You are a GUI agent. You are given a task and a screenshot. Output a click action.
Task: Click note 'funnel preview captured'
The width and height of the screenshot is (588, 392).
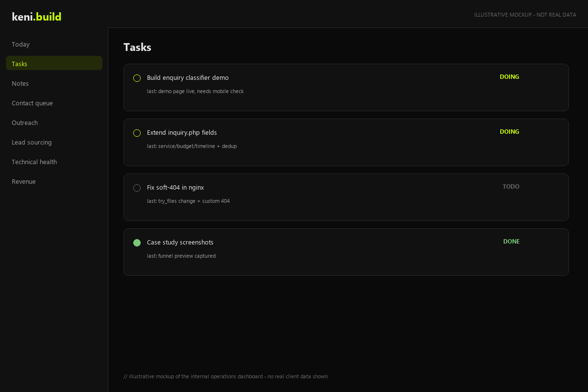[x=187, y=256]
